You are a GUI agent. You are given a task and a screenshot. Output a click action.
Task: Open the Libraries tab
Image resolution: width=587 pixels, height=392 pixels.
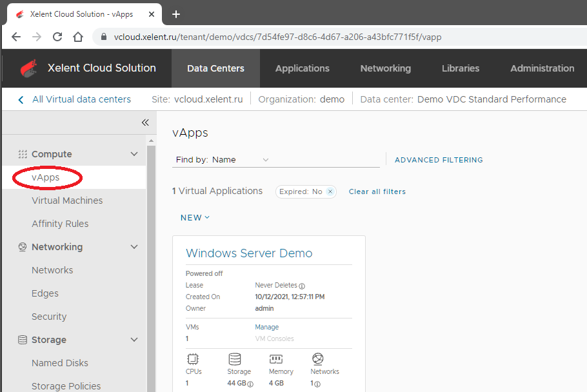coord(461,68)
